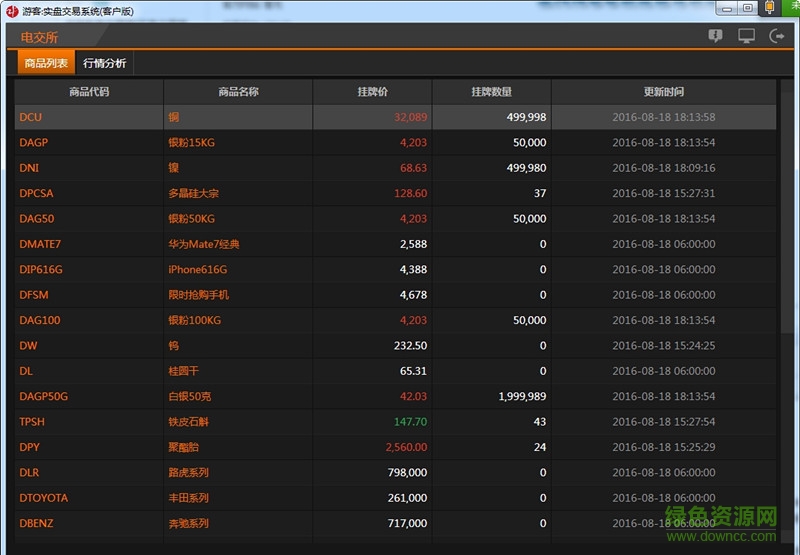Sort by 更新时间 column header

664,92
